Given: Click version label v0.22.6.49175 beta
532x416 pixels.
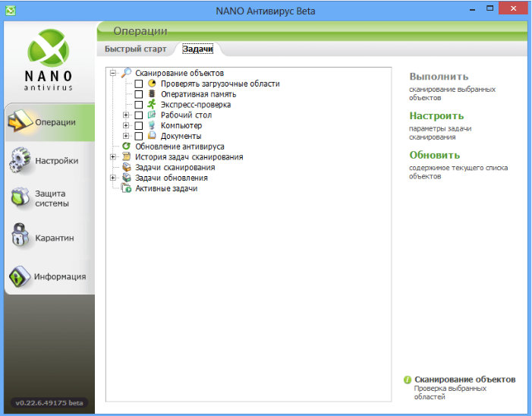Looking at the screenshot, I should (x=49, y=403).
